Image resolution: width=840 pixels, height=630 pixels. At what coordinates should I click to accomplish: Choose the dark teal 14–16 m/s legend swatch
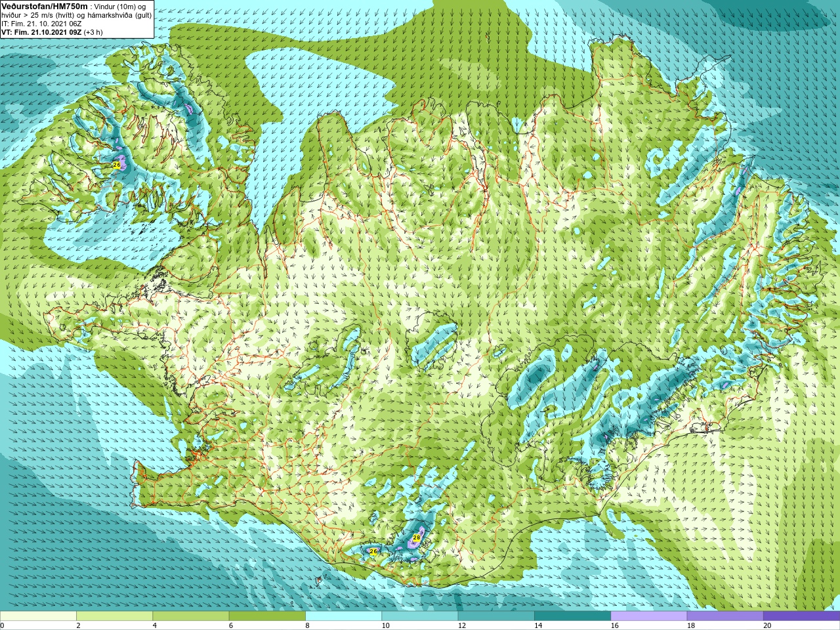[572, 616]
